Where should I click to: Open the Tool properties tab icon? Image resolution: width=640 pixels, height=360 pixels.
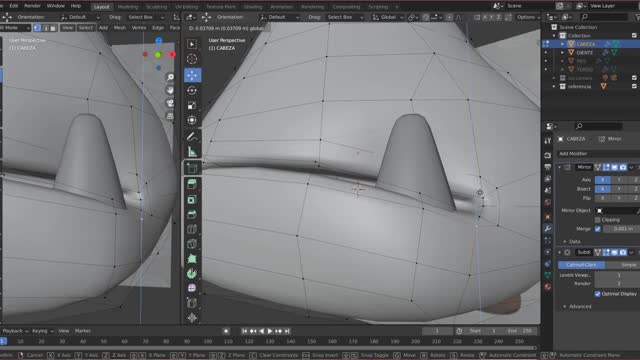548,140
